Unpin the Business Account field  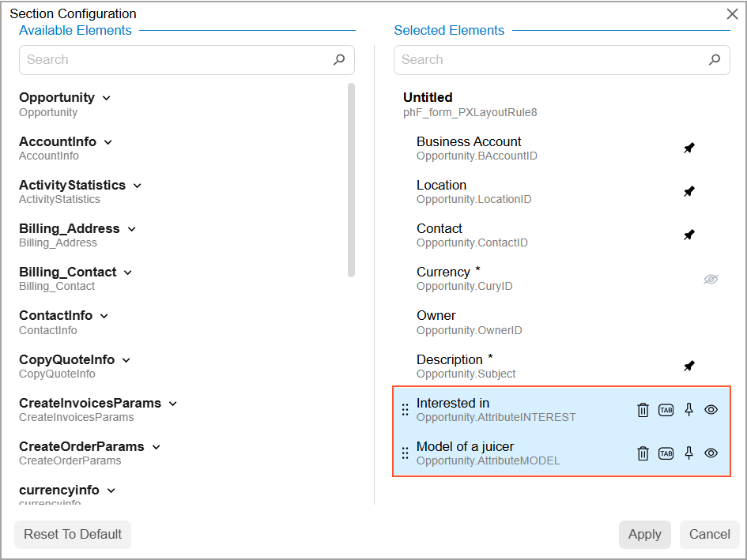click(x=689, y=148)
